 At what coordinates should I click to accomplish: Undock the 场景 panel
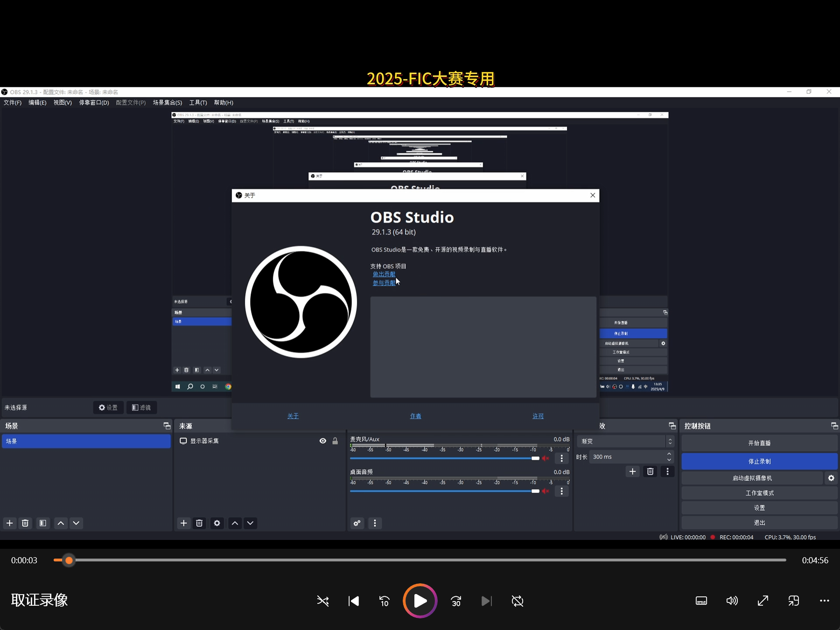[x=167, y=426]
